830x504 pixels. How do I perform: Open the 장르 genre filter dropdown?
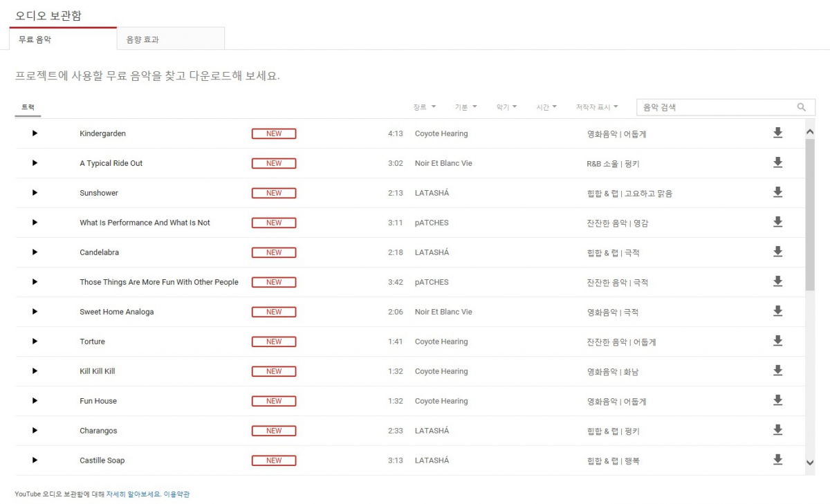coord(425,107)
